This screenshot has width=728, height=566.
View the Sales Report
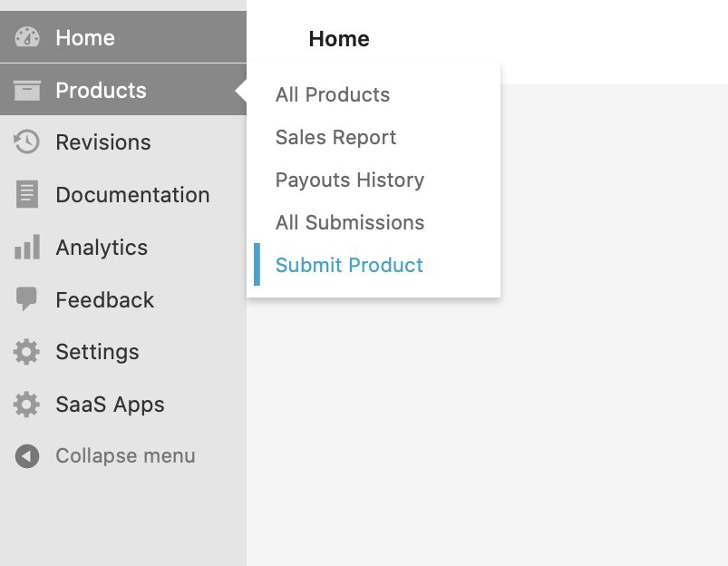tap(335, 137)
